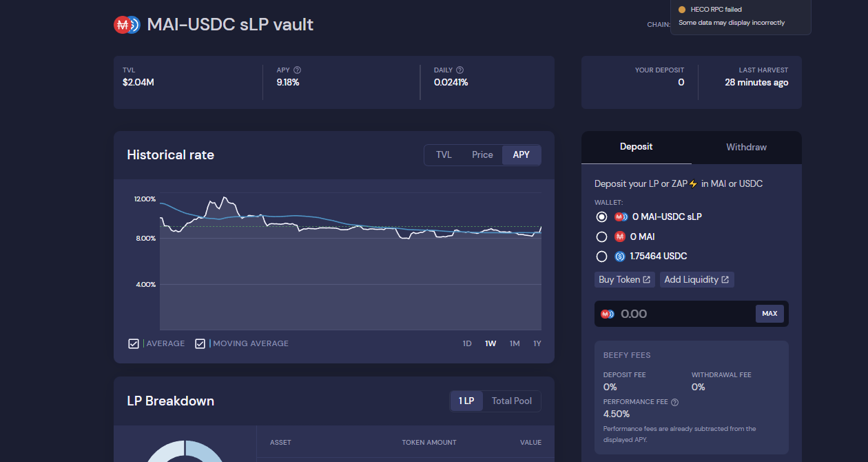Viewport: 868px width, 462px height.
Task: Toggle the MOVING AVERAGE checkbox
Action: 200,343
